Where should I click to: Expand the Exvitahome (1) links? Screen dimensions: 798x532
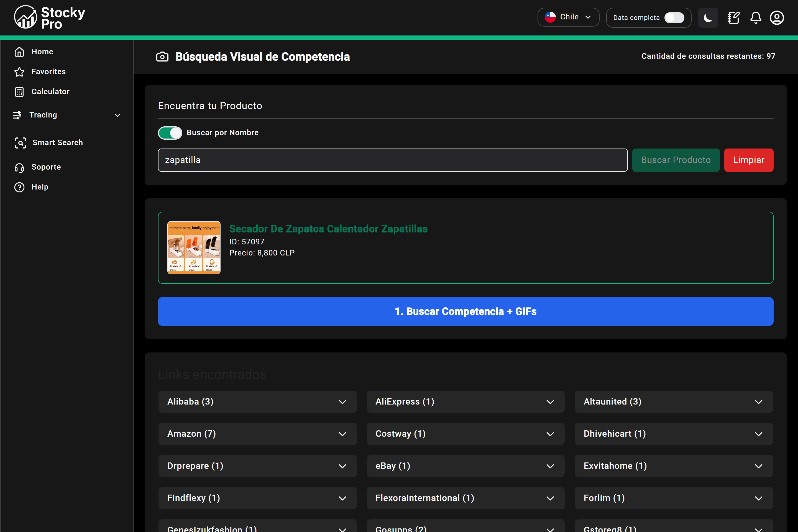click(x=674, y=466)
